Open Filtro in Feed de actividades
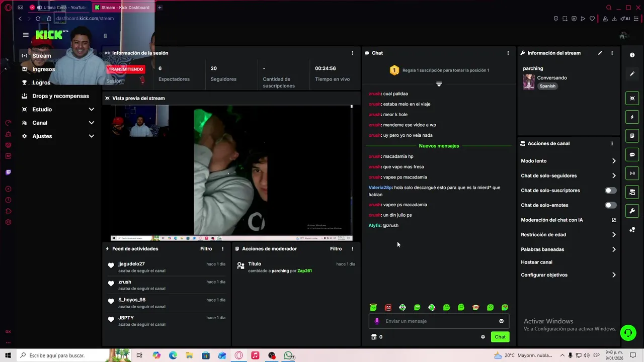644x362 pixels. 206,249
